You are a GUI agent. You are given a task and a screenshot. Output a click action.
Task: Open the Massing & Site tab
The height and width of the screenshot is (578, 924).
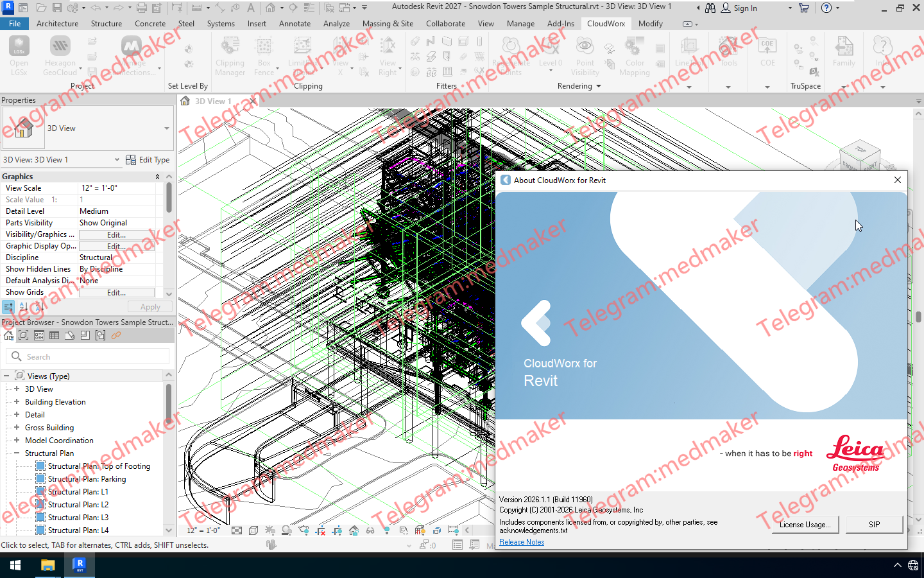388,23
